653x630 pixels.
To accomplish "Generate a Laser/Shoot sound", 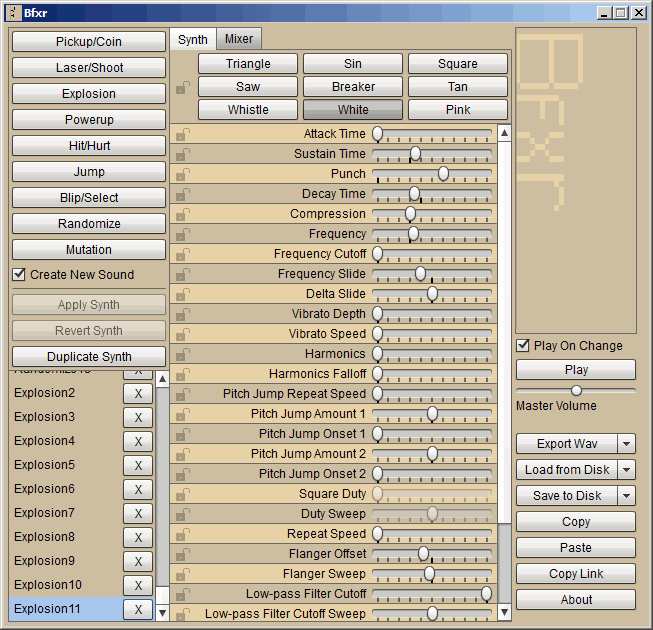I will tap(89, 67).
